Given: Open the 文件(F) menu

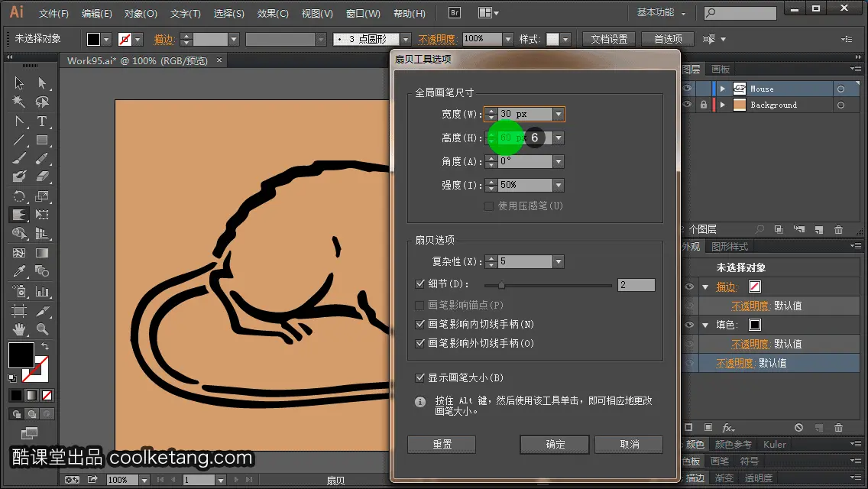Looking at the screenshot, I should click(53, 13).
